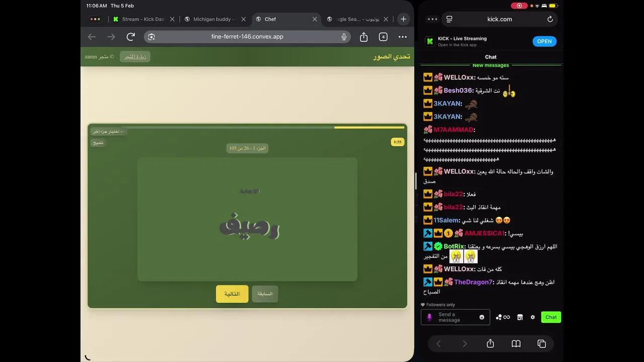The height and width of the screenshot is (362, 644).
Task: Click kick.com address in right window
Action: pyautogui.click(x=500, y=19)
